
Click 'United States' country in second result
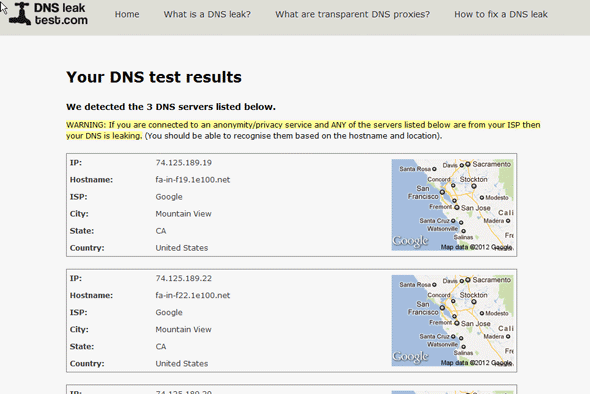182,364
